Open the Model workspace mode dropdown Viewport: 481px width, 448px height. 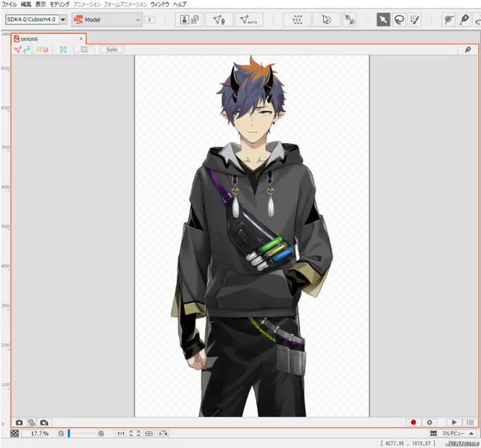[107, 20]
